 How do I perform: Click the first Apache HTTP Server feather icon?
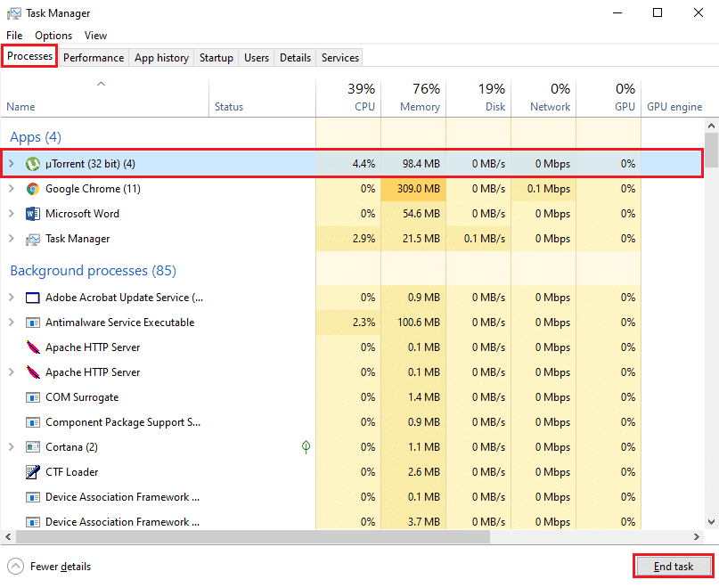[x=33, y=347]
